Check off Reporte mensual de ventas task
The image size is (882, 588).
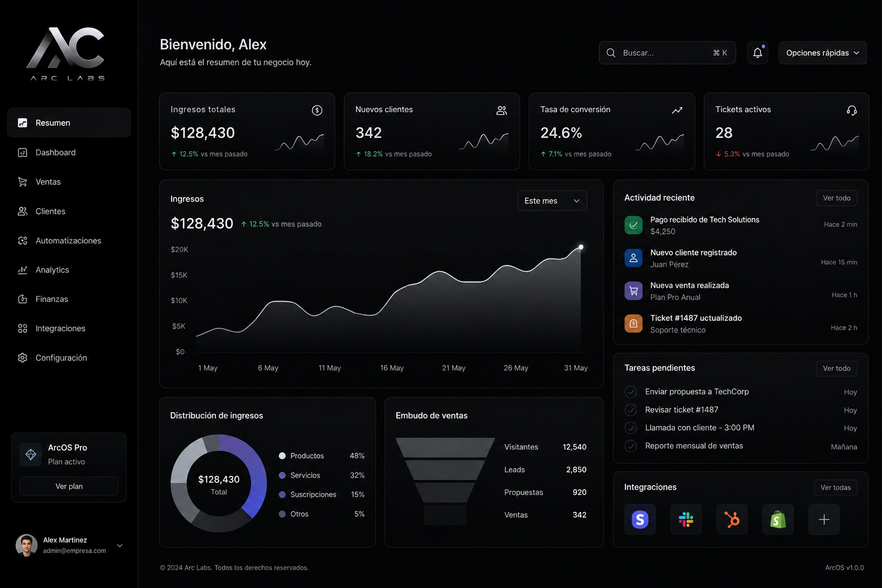coord(630,446)
